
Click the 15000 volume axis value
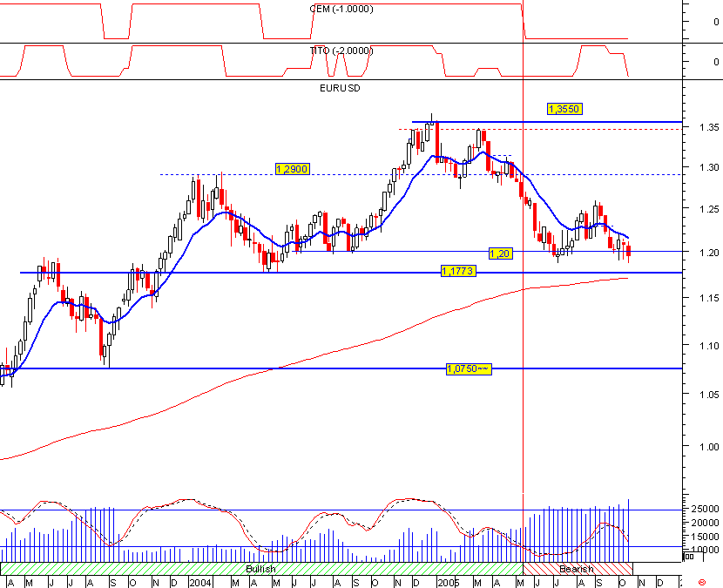(x=706, y=537)
